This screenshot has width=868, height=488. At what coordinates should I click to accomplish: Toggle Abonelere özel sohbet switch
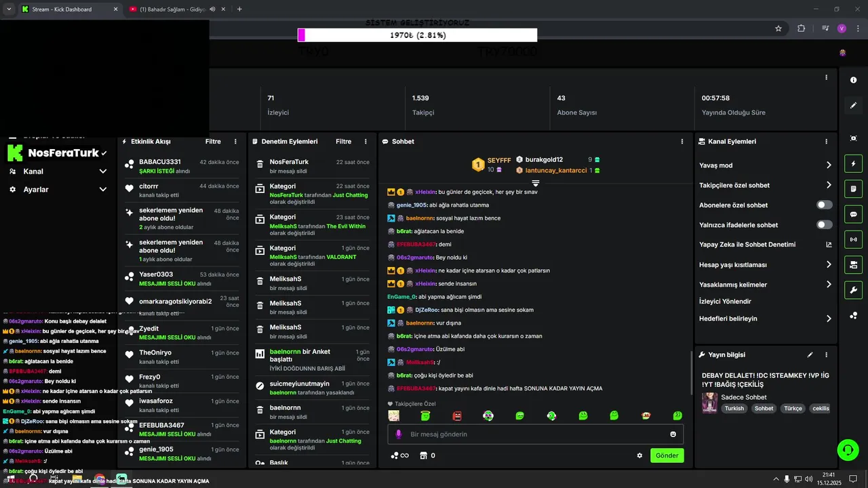pos(825,205)
